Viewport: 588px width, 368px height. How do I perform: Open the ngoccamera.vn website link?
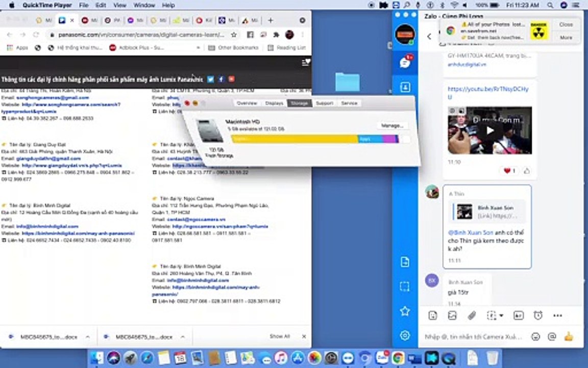coord(220,226)
